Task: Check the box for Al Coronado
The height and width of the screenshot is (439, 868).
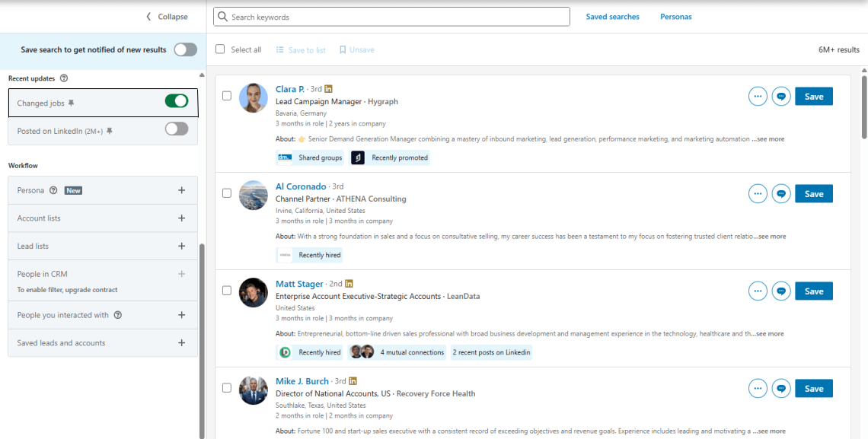Action: click(227, 193)
